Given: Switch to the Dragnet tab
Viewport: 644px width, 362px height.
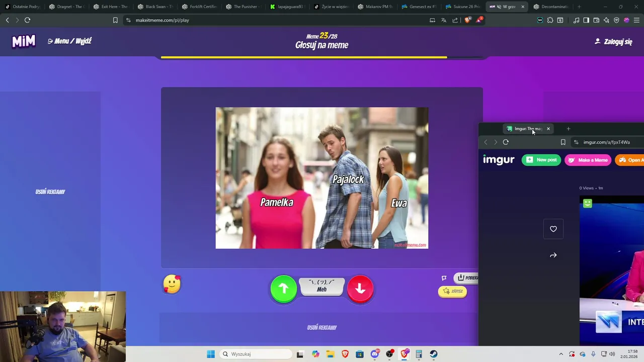Looking at the screenshot, I should click(x=67, y=7).
